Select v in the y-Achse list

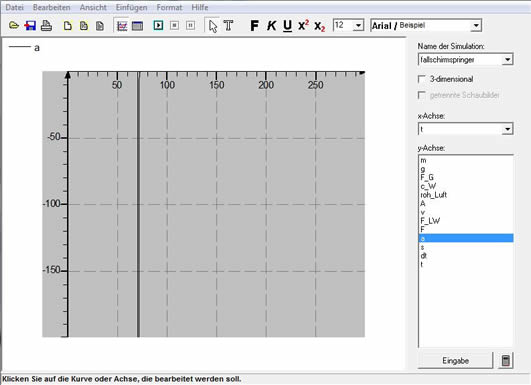466,212
